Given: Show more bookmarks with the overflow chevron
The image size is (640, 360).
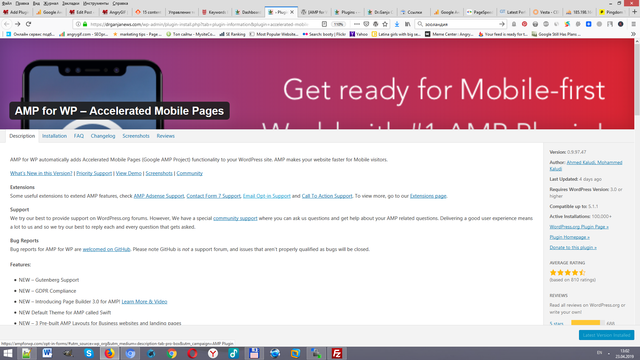Looking at the screenshot, I should click(633, 34).
